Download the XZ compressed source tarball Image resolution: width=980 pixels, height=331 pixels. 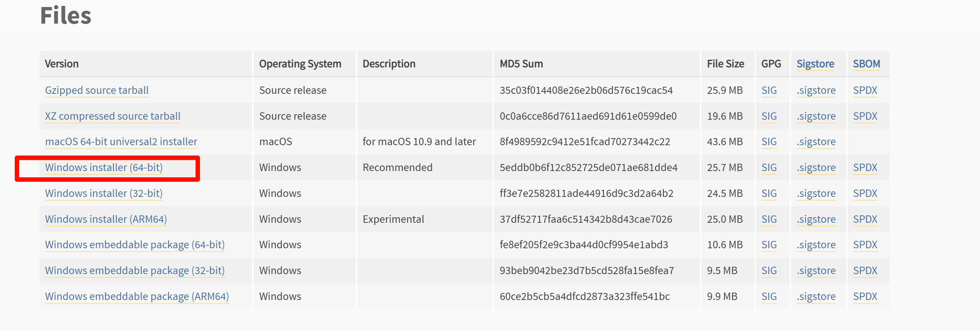coord(113,116)
